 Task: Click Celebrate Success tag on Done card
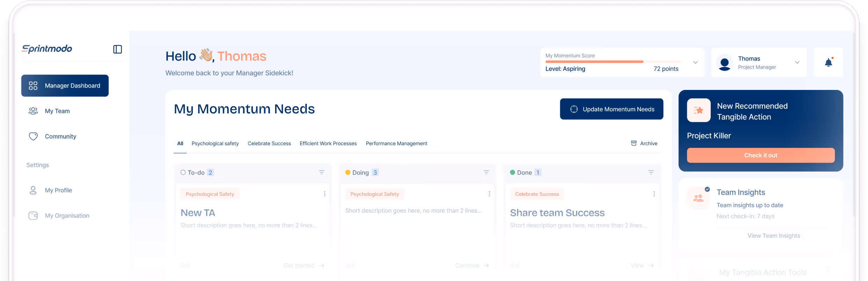(537, 194)
